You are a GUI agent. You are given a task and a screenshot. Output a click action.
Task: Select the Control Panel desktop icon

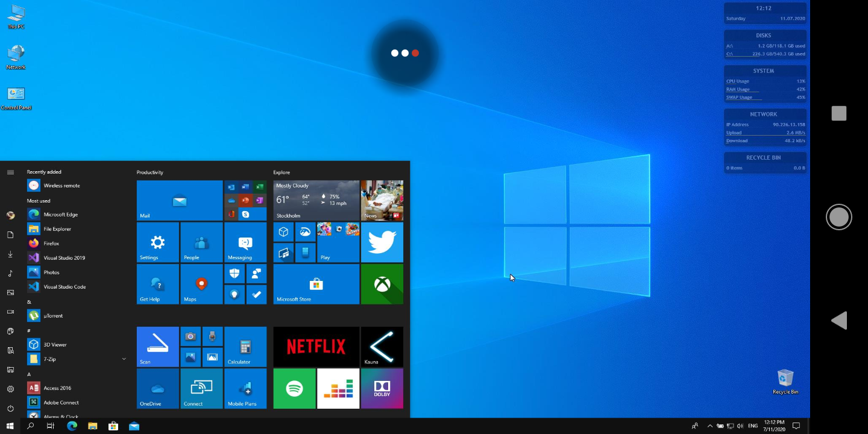click(16, 99)
